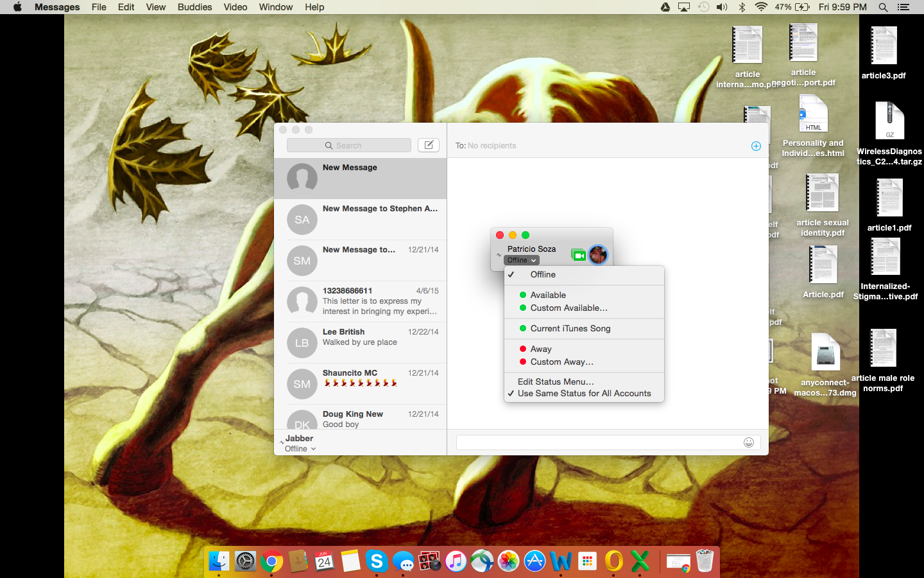The width and height of the screenshot is (924, 578).
Task: Open the Video menu
Action: (x=235, y=7)
